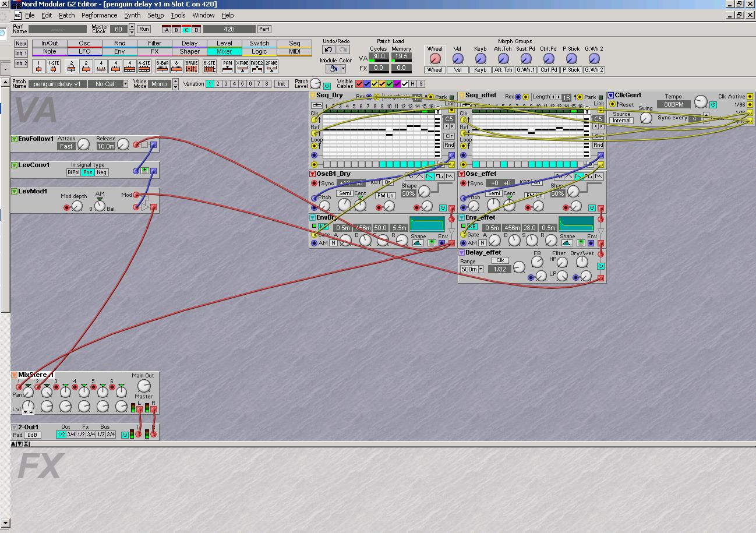756x533 pixels.
Task: Toggle red visible cables checkbox
Action: (x=359, y=84)
